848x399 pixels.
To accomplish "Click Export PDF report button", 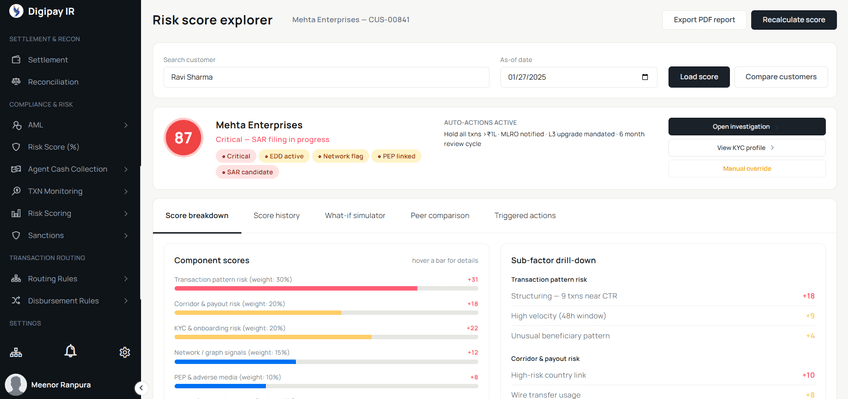I will (x=704, y=20).
